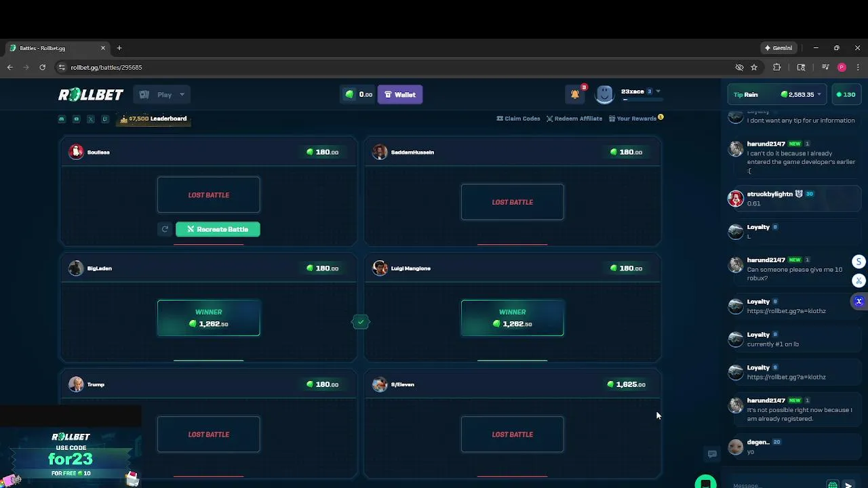
Task: Open the Chrome media controls icon
Action: (x=825, y=67)
